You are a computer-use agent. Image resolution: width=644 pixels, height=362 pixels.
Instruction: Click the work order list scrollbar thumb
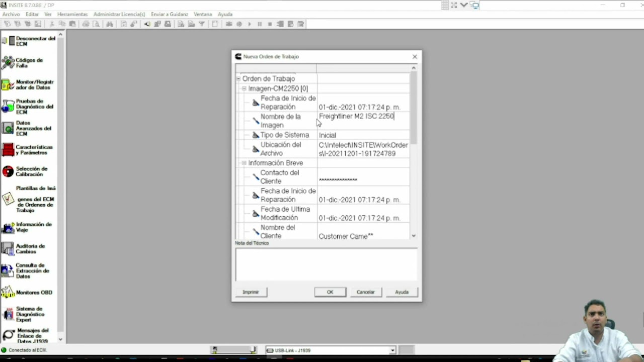point(414,107)
